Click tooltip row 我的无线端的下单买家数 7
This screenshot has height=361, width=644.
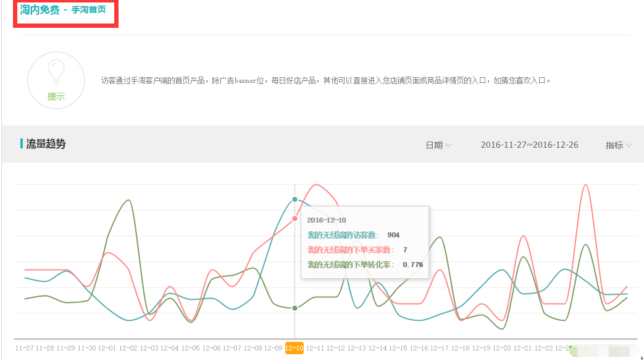358,250
